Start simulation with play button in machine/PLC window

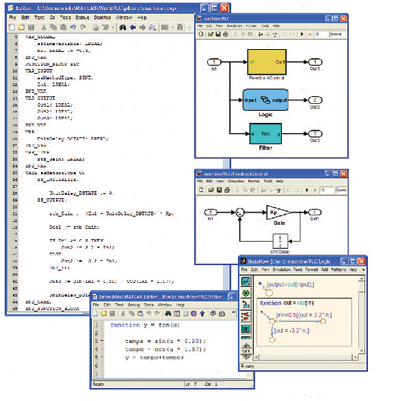tap(302, 34)
